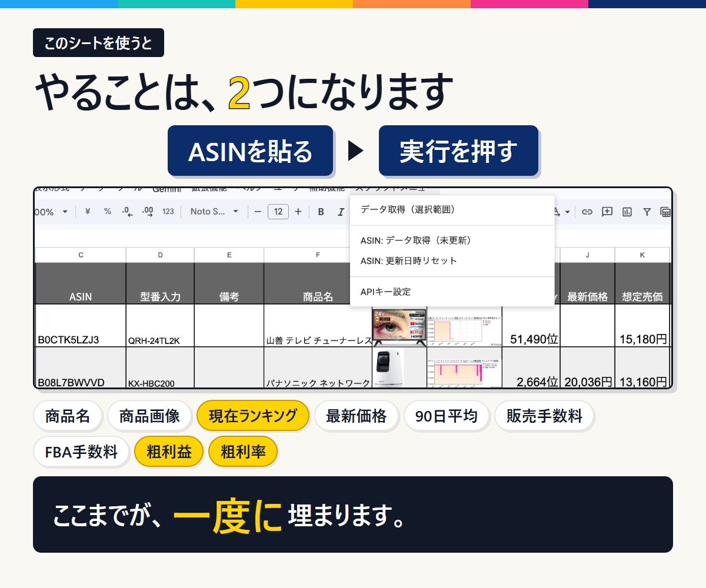Screen dimensions: 706x588
Task: Select cell 山善 テレビ チューナーレス
Action: 318,326
